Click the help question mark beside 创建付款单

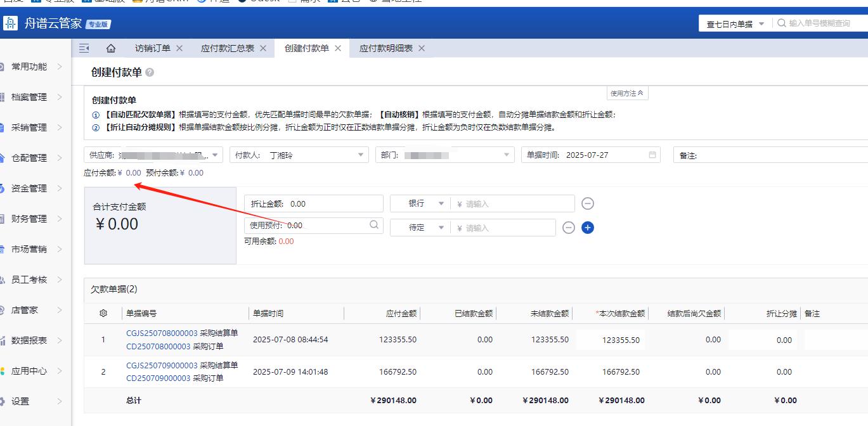coord(150,73)
